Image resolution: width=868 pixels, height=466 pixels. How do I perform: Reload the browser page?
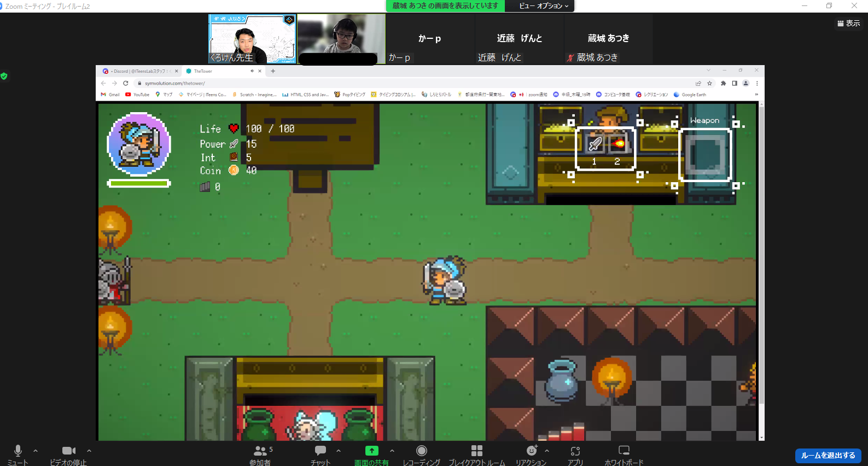click(126, 83)
